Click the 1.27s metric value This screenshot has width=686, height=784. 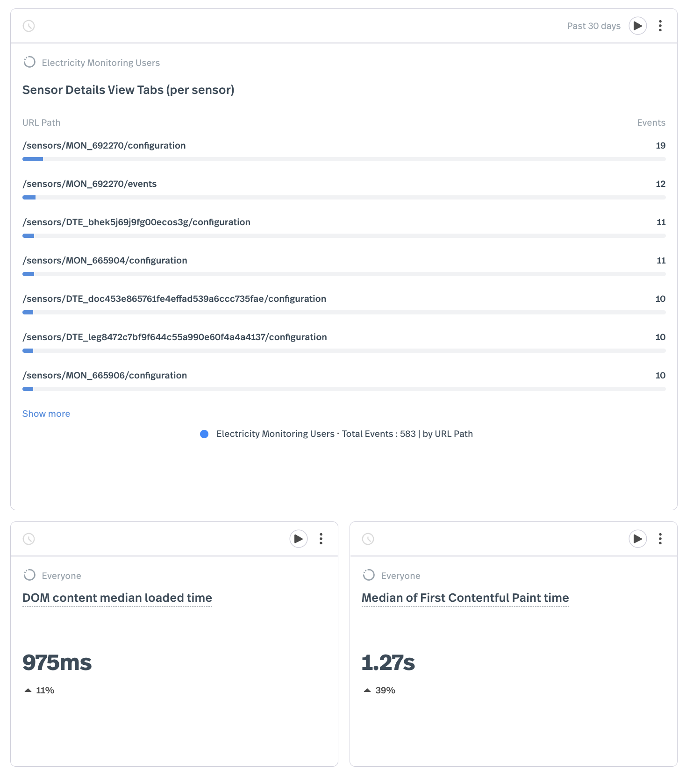click(388, 662)
